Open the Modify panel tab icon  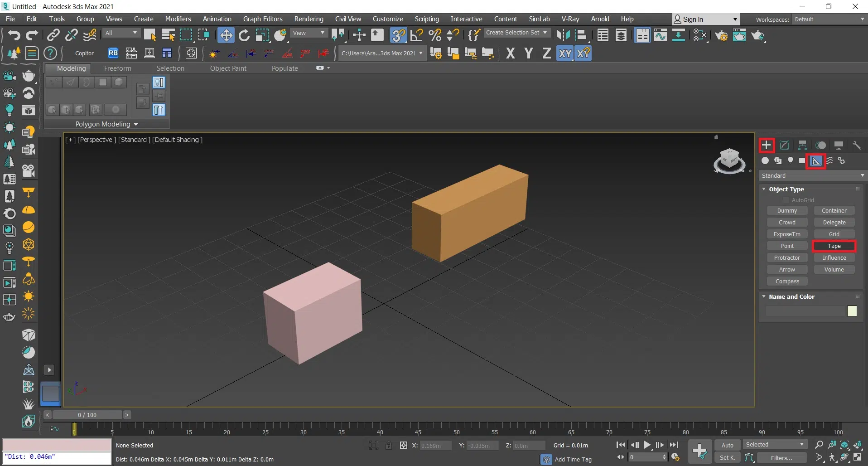coord(785,146)
